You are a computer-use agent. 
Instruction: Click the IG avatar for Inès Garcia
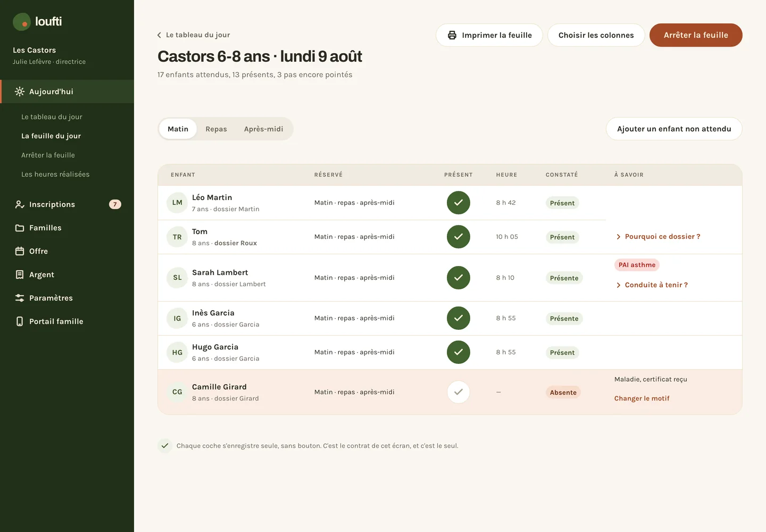pos(177,319)
